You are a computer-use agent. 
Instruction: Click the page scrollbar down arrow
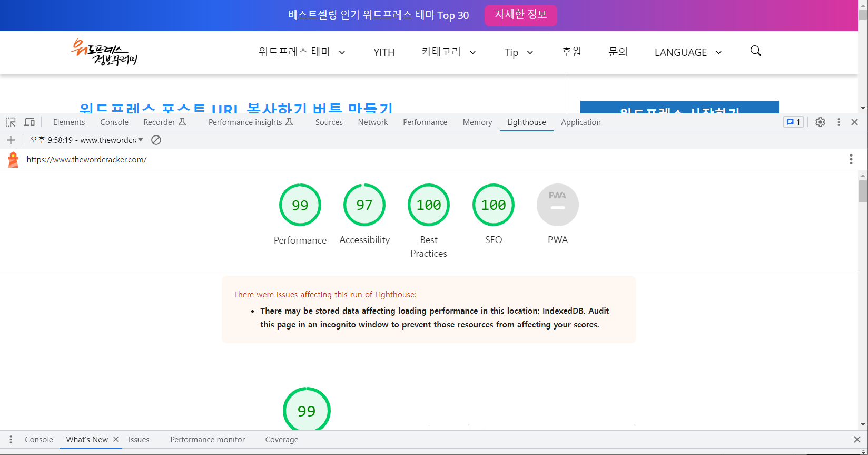point(863,108)
